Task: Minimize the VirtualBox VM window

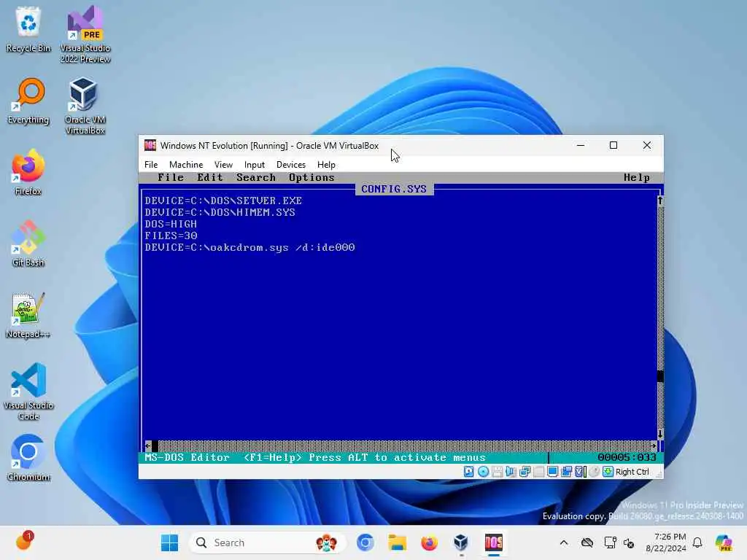Action: 580,145
